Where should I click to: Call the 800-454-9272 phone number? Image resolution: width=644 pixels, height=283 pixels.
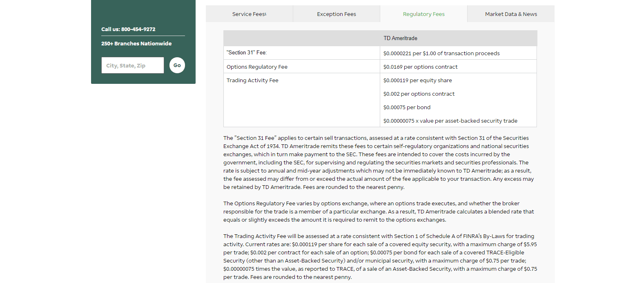point(138,29)
